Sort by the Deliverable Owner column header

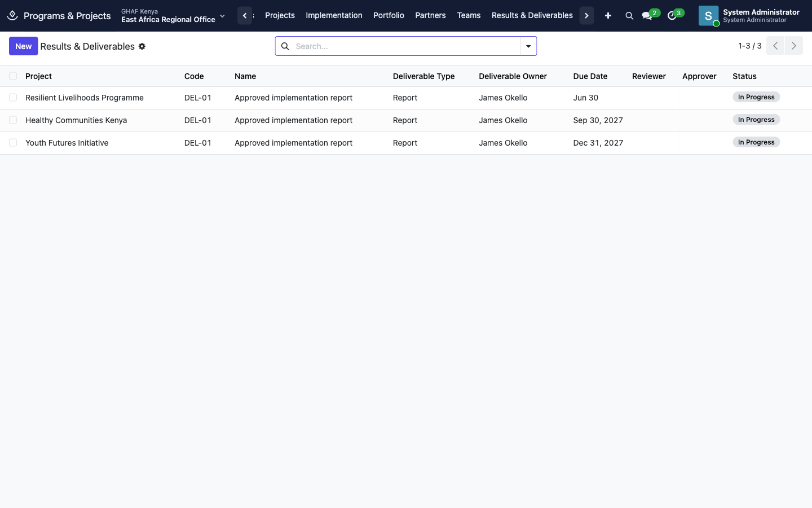513,76
